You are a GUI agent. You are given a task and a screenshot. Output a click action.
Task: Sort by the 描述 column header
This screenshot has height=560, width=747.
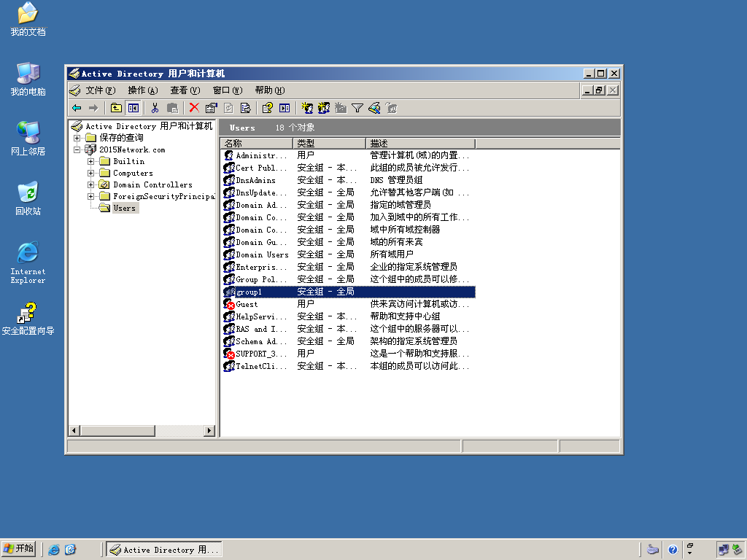[421, 144]
